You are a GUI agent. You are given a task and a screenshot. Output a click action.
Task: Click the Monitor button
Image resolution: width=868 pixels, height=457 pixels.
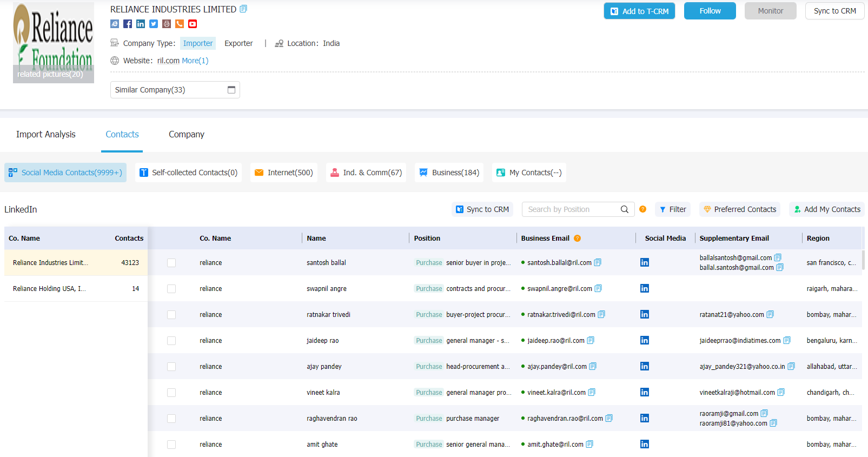pyautogui.click(x=771, y=11)
